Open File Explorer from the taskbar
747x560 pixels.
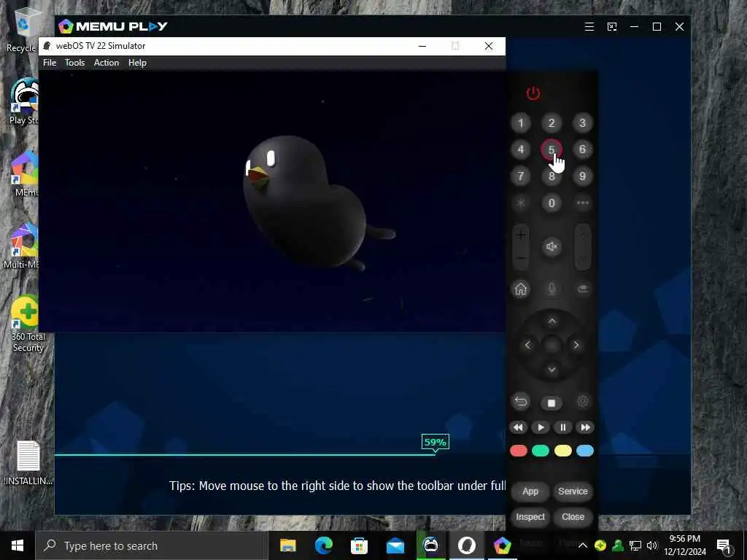click(287, 545)
